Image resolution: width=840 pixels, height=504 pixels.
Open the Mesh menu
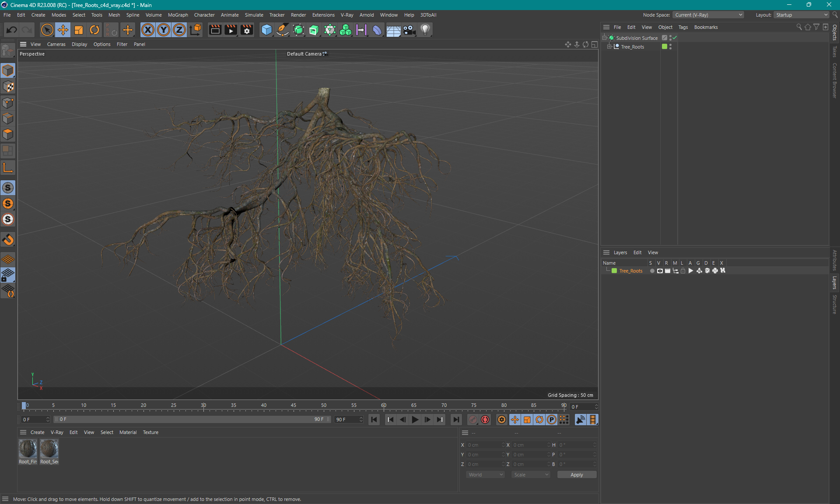coord(114,15)
